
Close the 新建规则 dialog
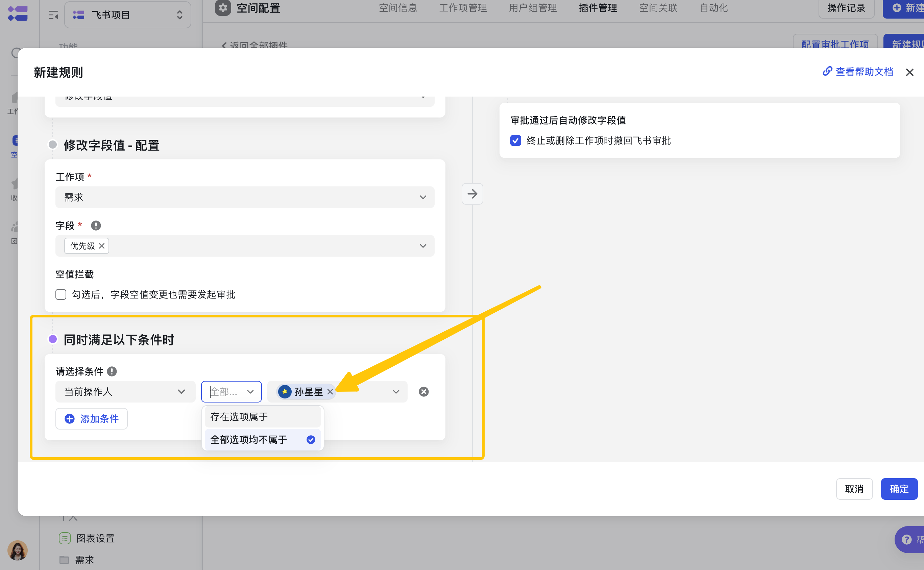[x=909, y=72]
